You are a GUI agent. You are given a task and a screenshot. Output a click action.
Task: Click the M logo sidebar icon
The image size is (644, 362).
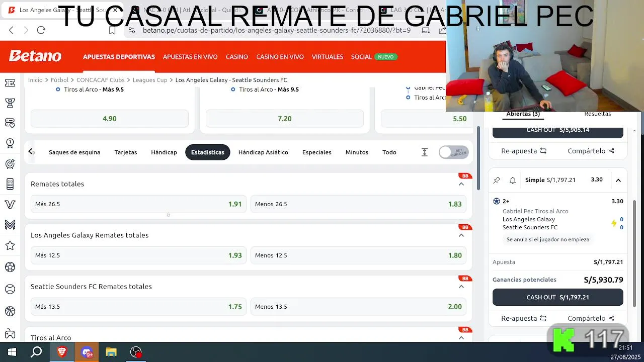click(x=10, y=225)
